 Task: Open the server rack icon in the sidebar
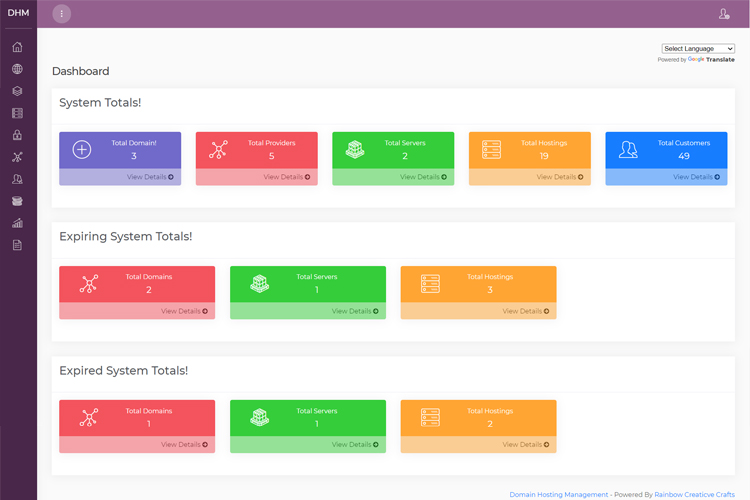(17, 113)
